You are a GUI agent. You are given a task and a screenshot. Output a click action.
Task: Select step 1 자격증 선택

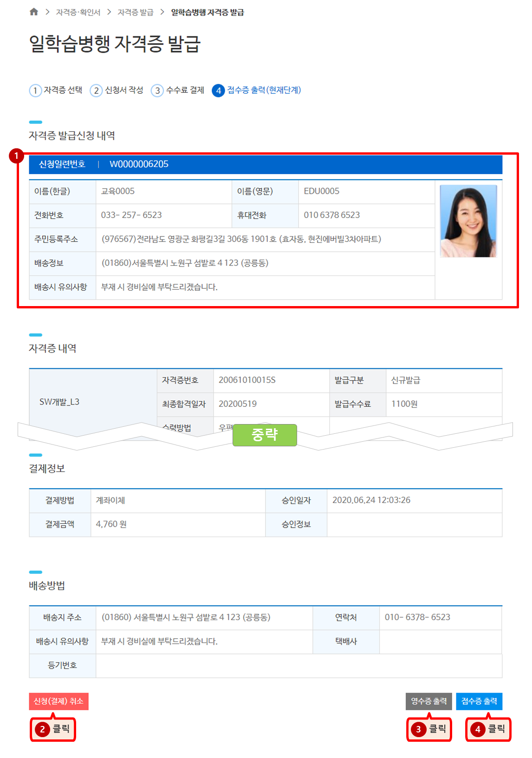pos(56,90)
